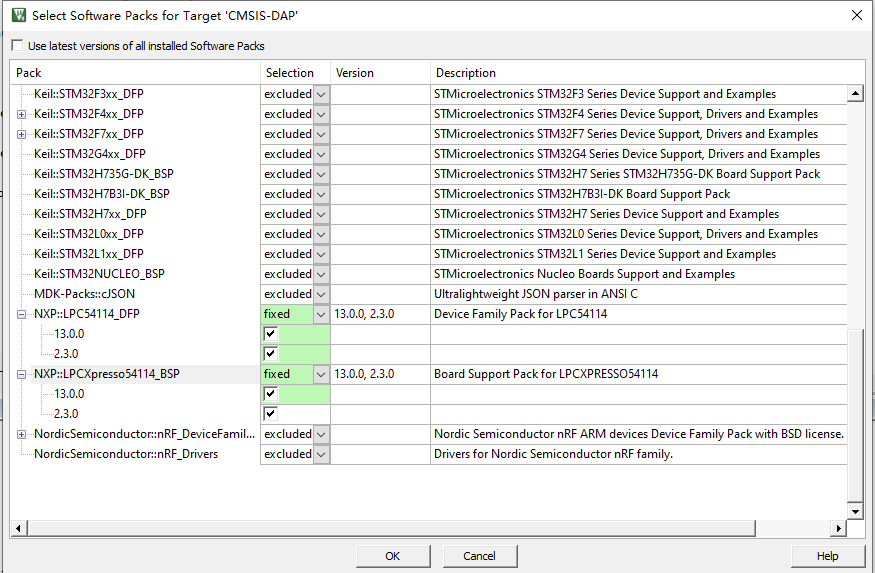The width and height of the screenshot is (875, 573).
Task: Expand the NordicSemiconductor::nRF_DeviceFamilyPack node
Action: coord(22,434)
